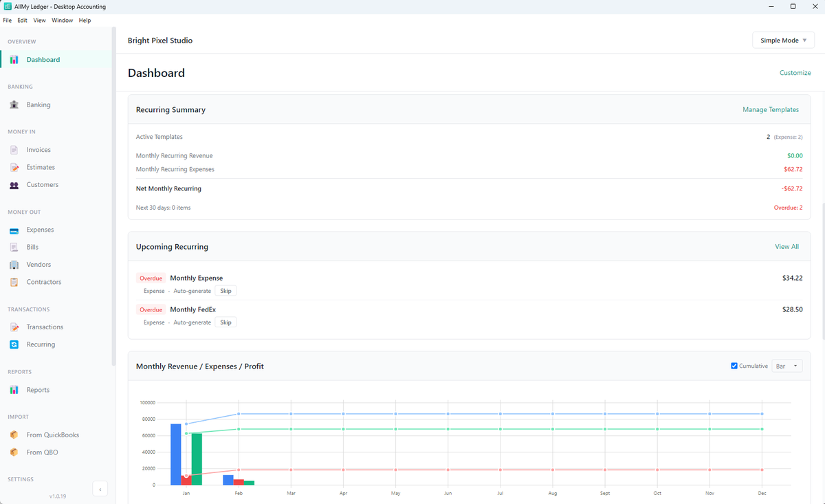Screen dimensions: 825x504
Task: Click the Manage Templates link
Action: coord(771,109)
